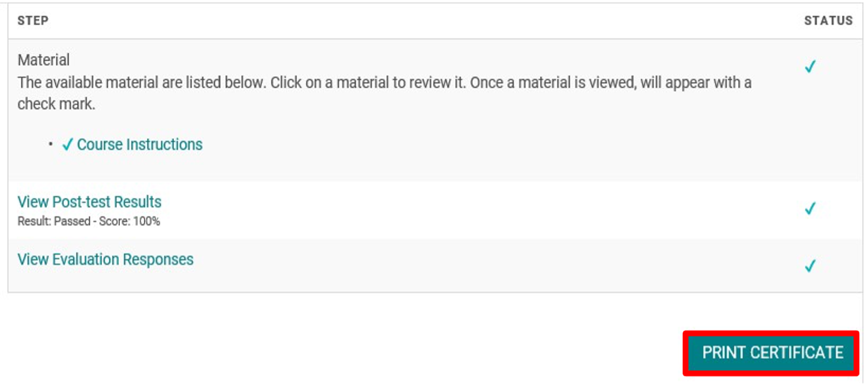Open the Course Instructions link
The width and height of the screenshot is (868, 388).
coord(140,144)
